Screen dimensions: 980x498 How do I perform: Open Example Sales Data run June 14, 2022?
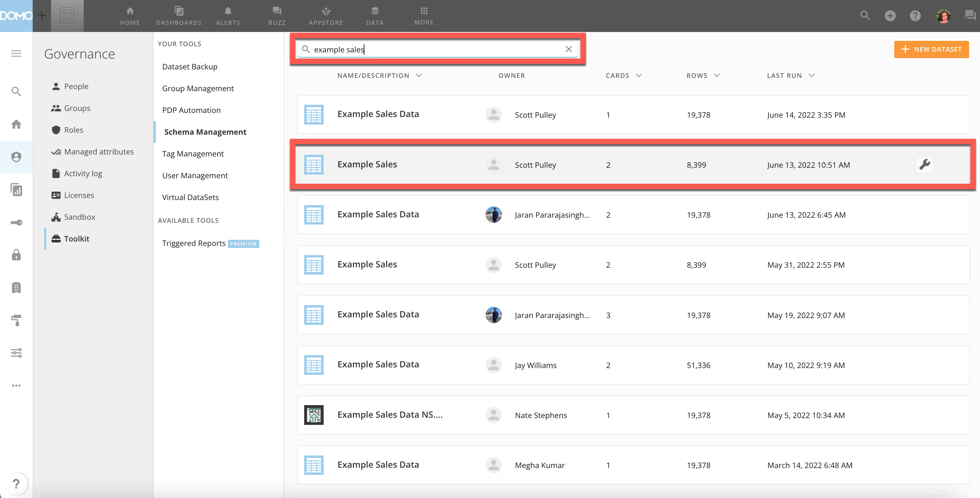tap(633, 115)
